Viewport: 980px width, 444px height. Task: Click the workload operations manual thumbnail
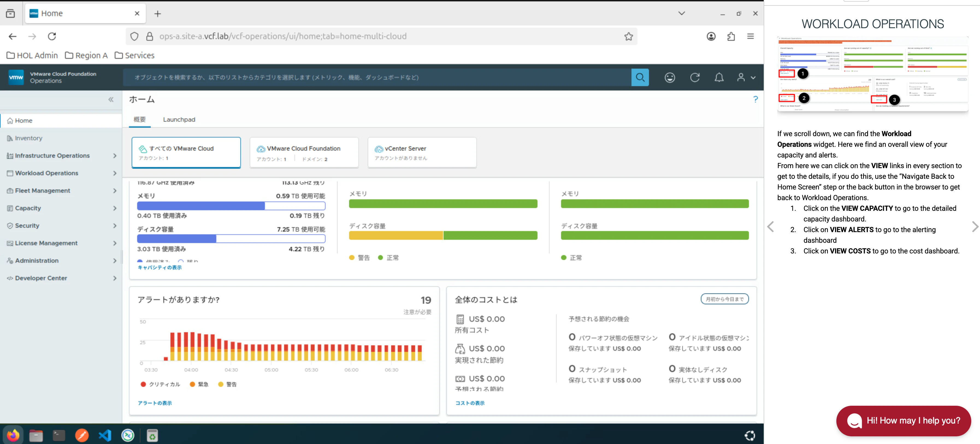coord(872,74)
